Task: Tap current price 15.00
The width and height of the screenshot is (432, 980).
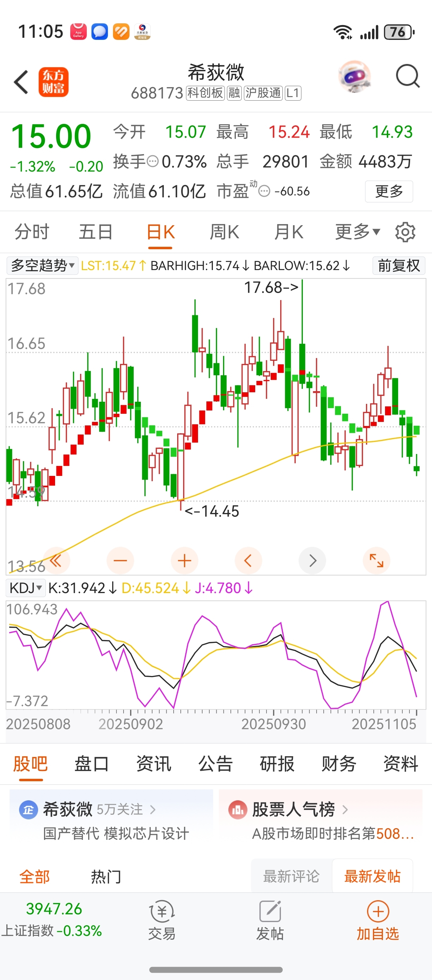Action: pos(51,136)
